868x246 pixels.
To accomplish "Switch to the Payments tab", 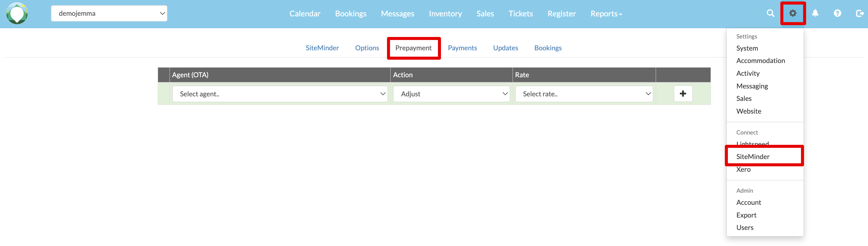I will tap(462, 48).
